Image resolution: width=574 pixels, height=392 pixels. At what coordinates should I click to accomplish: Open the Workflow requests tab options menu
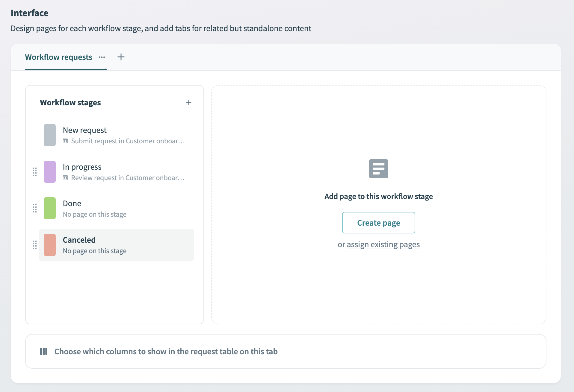tap(102, 57)
